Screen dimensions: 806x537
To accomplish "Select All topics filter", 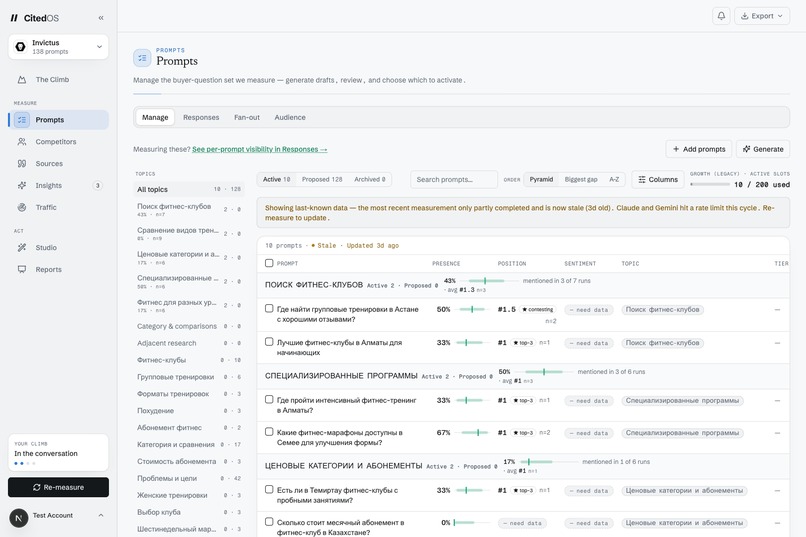I will [x=189, y=189].
